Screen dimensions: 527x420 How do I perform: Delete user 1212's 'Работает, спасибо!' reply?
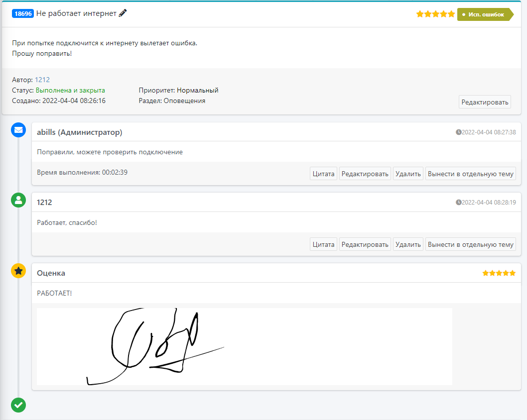(408, 244)
